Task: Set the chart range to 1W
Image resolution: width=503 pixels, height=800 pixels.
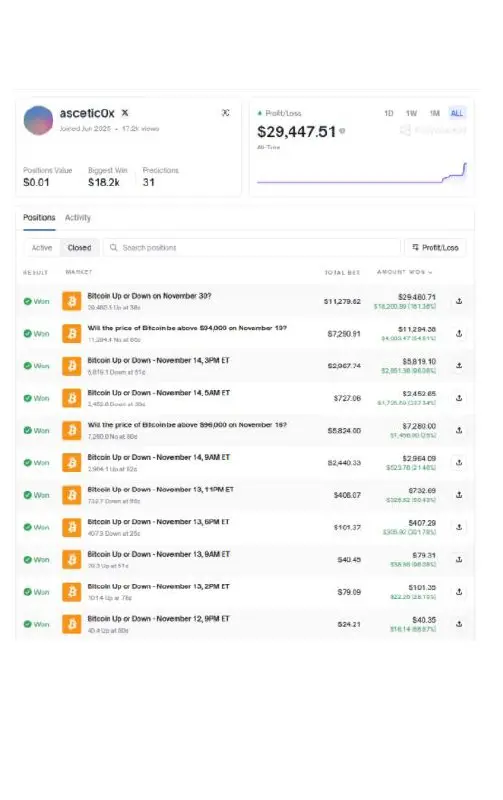Action: click(x=411, y=113)
